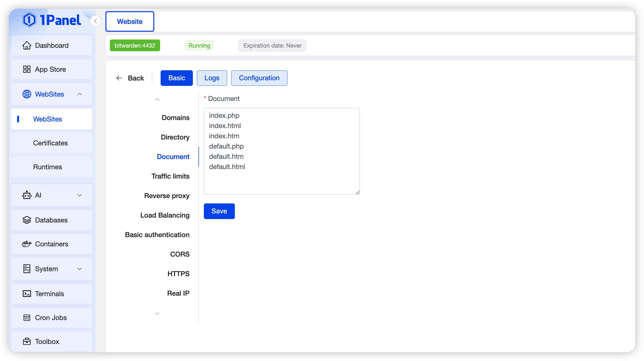This screenshot has width=644, height=361.
Task: Open the Reverse proxy settings
Action: 167,196
